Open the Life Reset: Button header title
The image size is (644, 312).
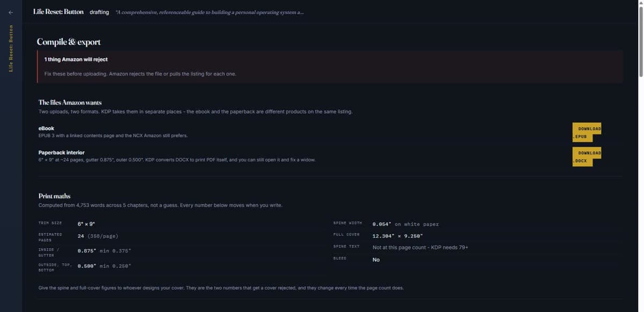pos(58,12)
